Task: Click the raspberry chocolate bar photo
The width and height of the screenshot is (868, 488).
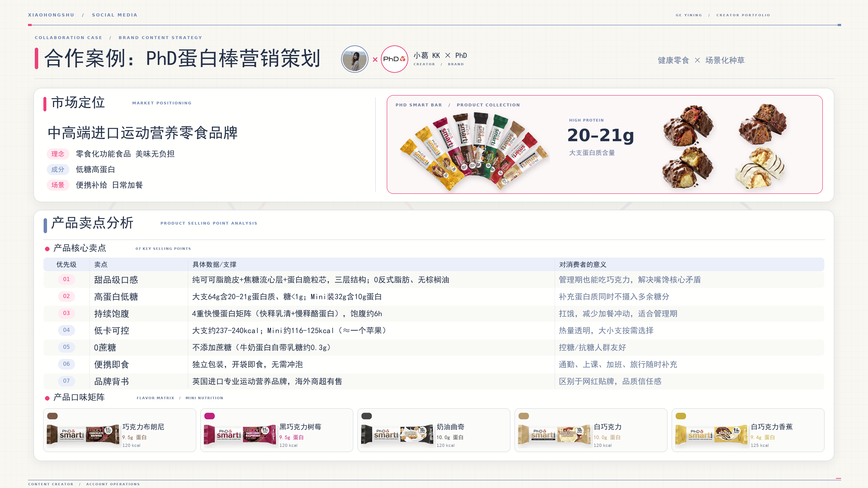Action: click(x=688, y=126)
